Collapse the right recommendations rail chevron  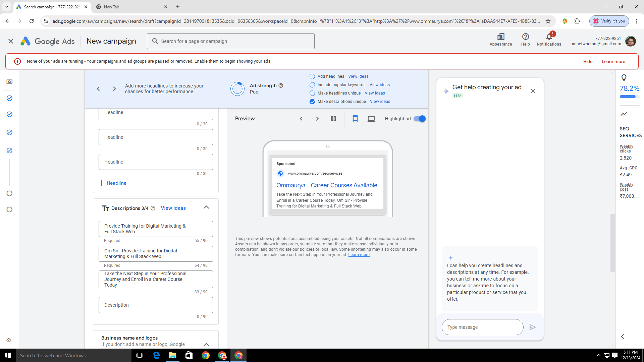coord(623,337)
